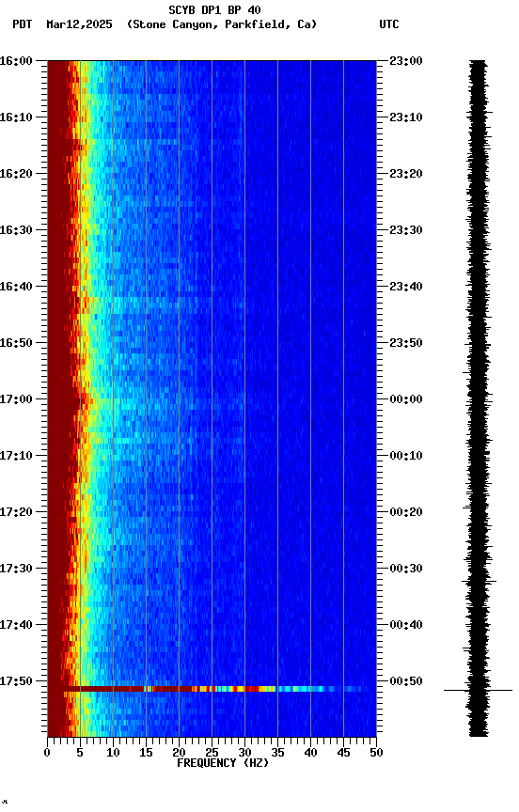
Task: Click the 00:50 UTC time label
Action: coord(406,681)
